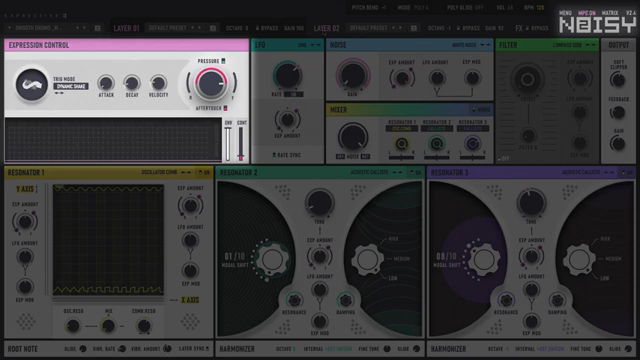Click the Poly Glide Off value
This screenshot has height=360, width=640.
479,8
